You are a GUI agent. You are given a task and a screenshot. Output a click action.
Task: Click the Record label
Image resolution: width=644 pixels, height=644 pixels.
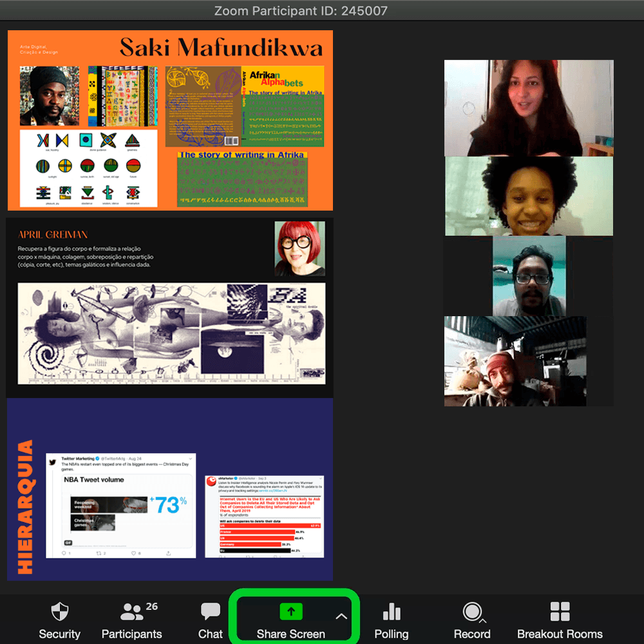tap(472, 634)
